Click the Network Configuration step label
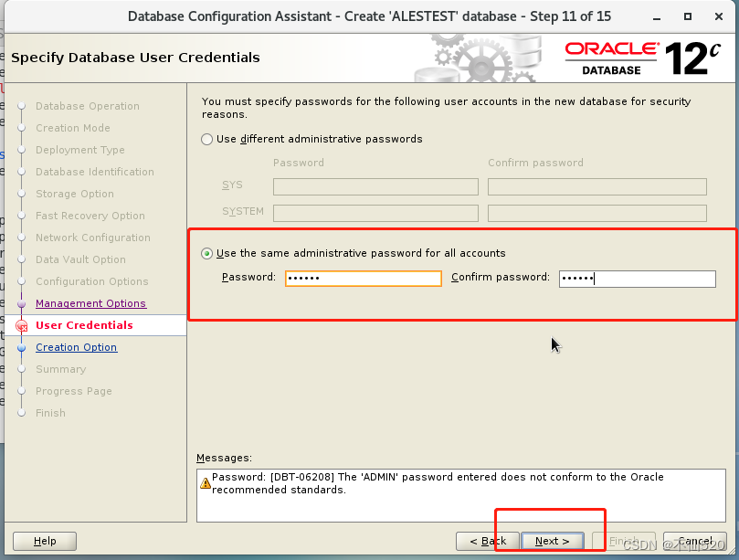Viewport: 739px width, 560px height. 93,238
